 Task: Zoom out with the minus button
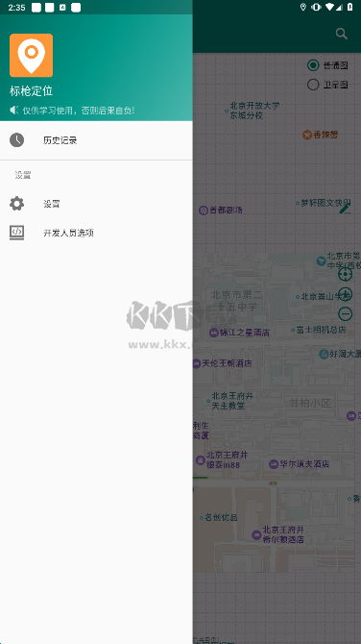point(345,314)
